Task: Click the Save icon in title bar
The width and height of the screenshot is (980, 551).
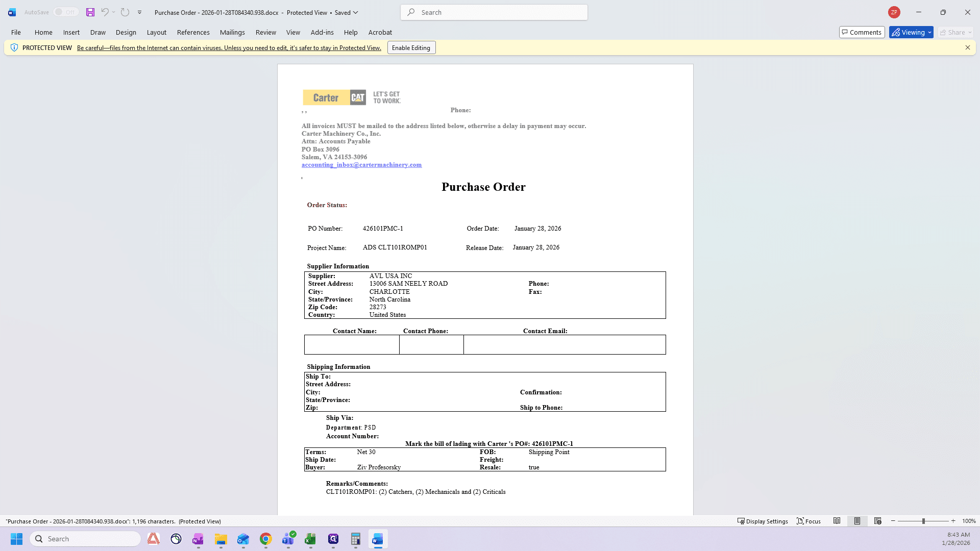Action: click(90, 12)
